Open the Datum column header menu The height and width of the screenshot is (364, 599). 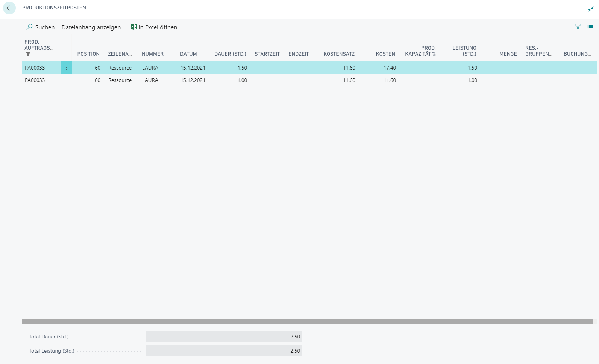click(x=188, y=54)
